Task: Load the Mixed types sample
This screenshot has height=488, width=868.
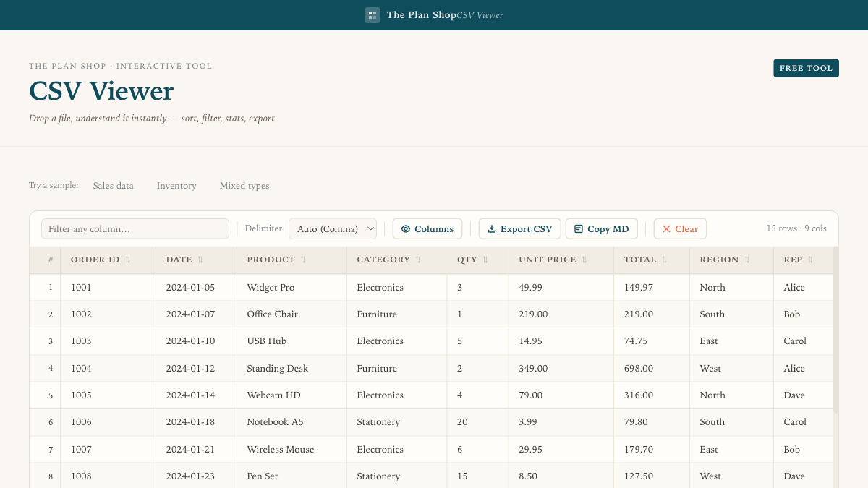Action: click(x=244, y=186)
